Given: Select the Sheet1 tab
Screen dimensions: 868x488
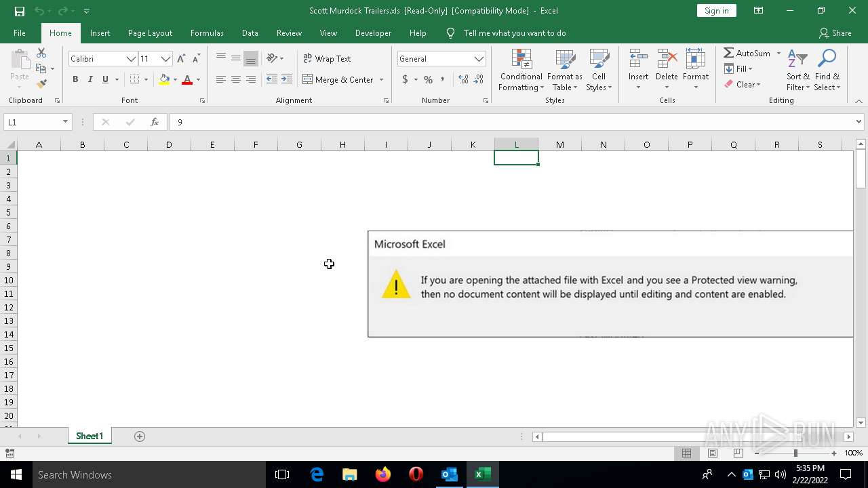Looking at the screenshot, I should [90, 436].
